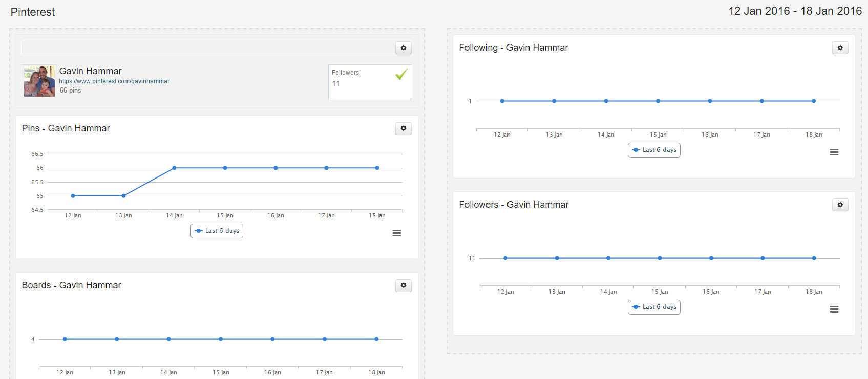The width and height of the screenshot is (868, 379).
Task: Click the 13 Jan x-axis label on Boards chart
Action: pos(117,373)
